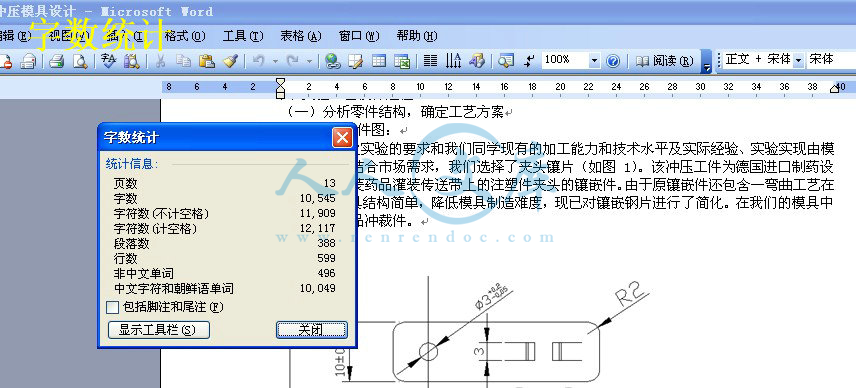Screen dimensions: 856x388
Task: Switch to Reading layout (阅读) button
Action: coord(665,61)
